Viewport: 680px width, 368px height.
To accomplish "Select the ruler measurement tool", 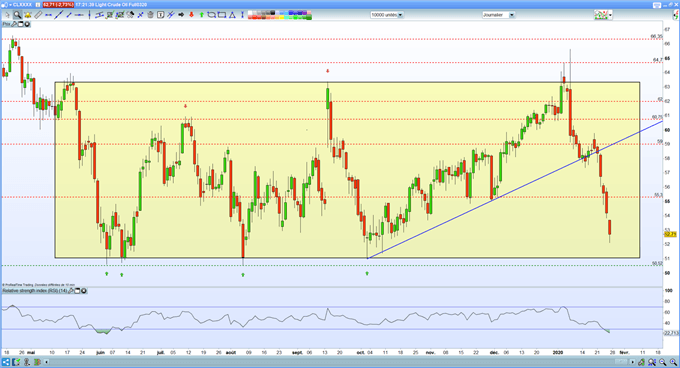I will pyautogui.click(x=38, y=15).
